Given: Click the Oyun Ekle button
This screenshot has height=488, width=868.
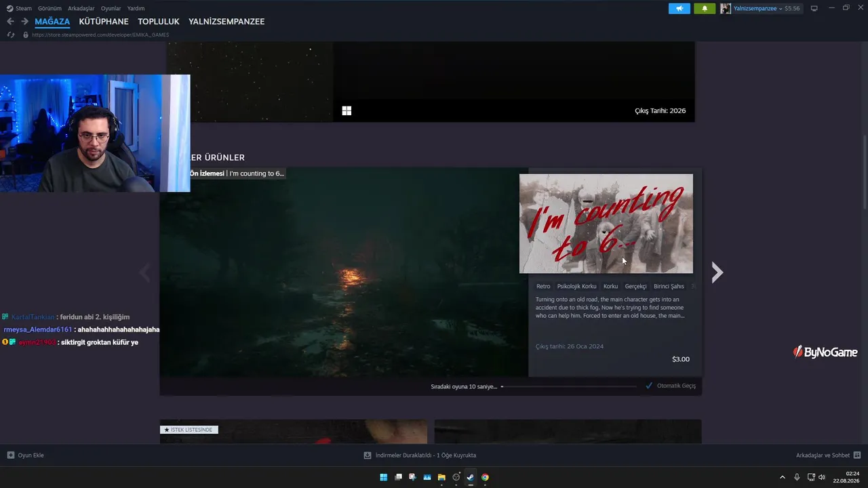Looking at the screenshot, I should click(26, 455).
